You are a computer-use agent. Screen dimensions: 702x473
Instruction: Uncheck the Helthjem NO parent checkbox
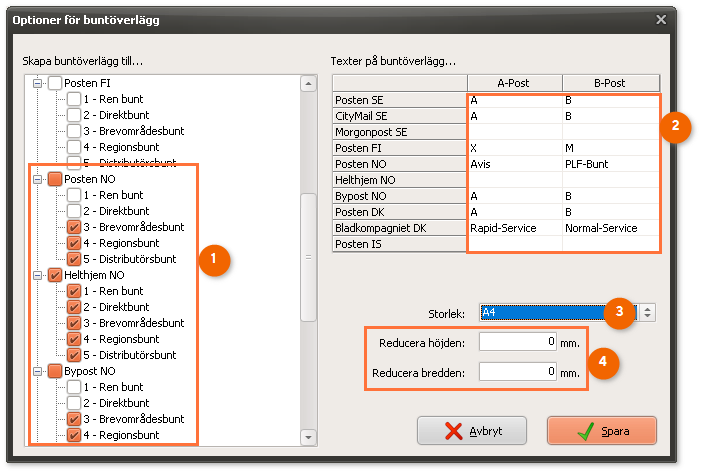pos(55,275)
